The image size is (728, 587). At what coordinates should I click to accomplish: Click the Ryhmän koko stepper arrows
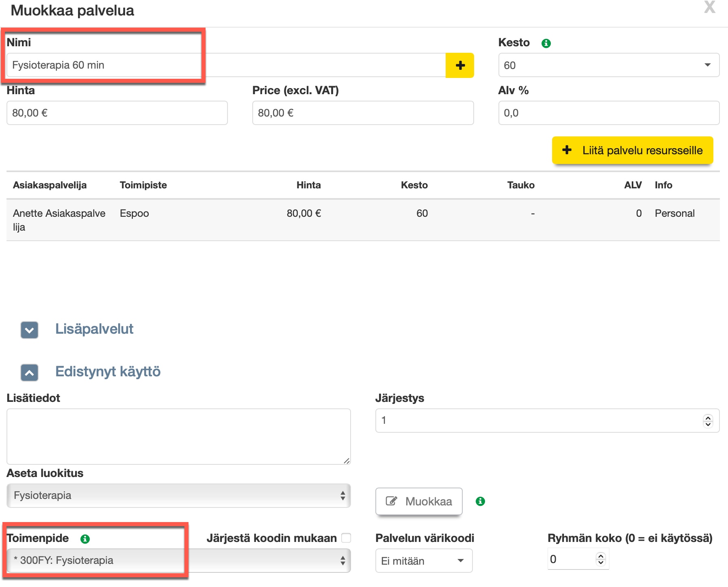click(600, 559)
